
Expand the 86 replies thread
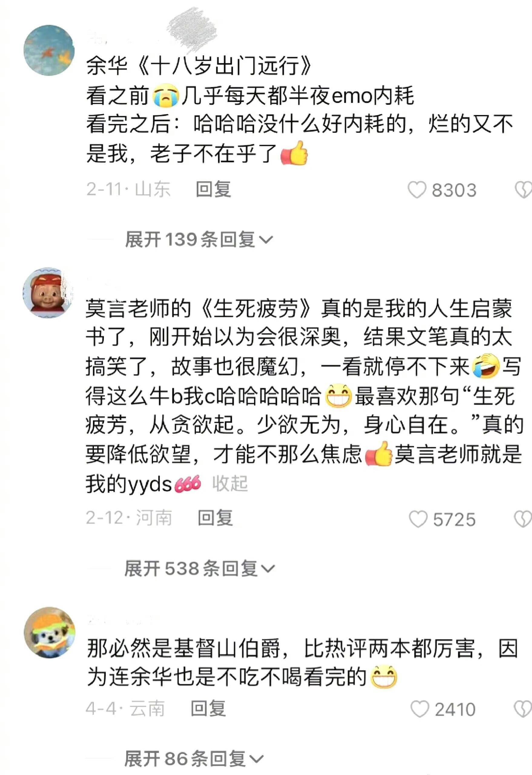[194, 759]
